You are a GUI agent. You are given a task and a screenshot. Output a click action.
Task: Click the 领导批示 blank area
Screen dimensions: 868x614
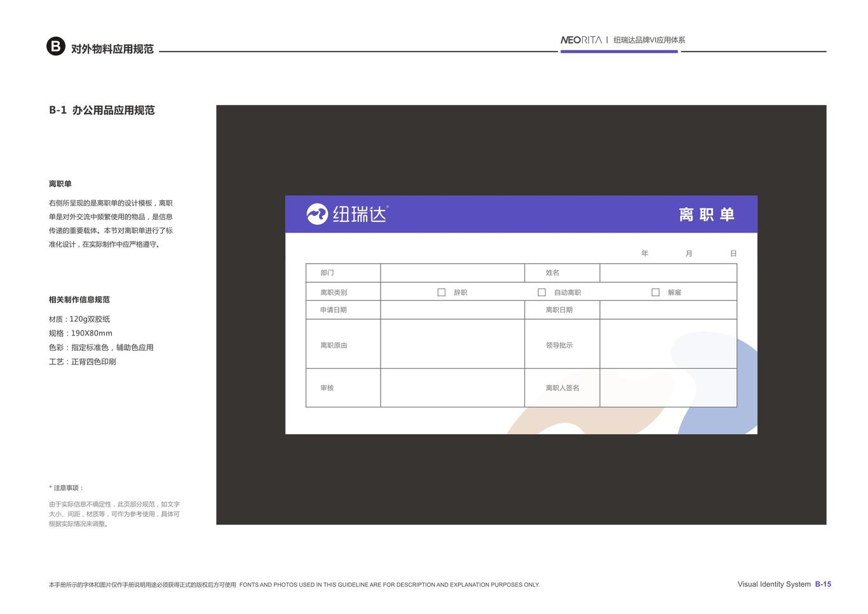[x=668, y=344]
